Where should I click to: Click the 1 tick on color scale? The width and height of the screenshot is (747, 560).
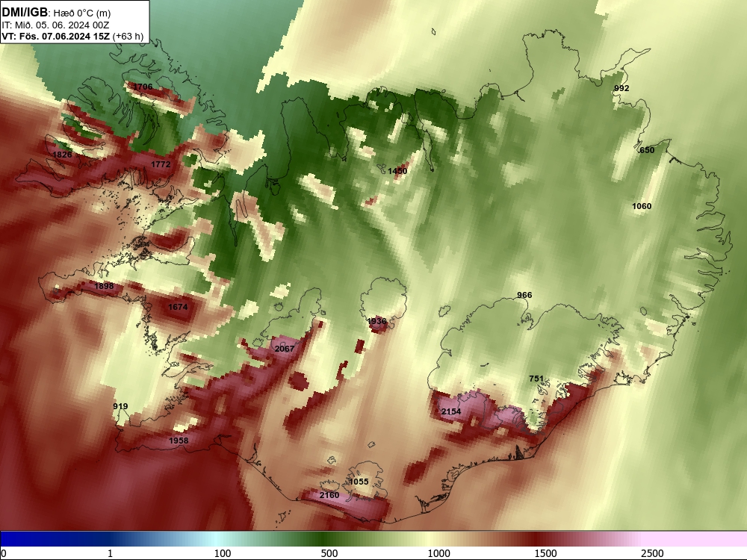click(110, 553)
